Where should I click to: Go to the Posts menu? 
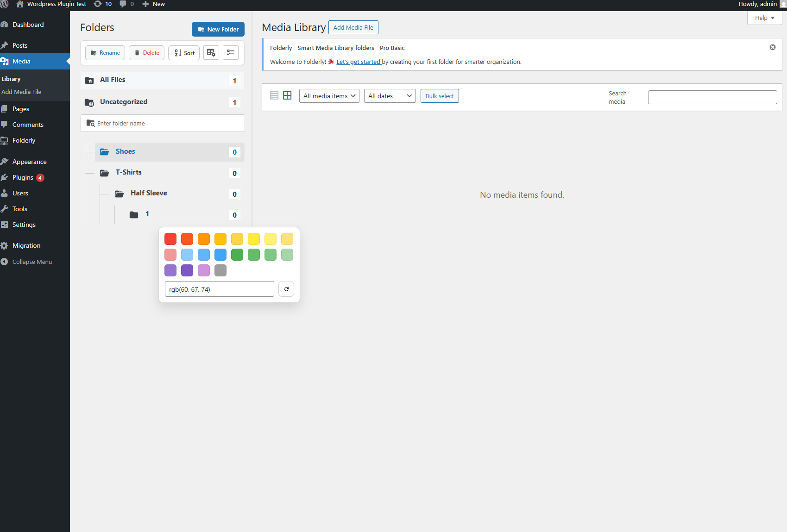coord(35,45)
